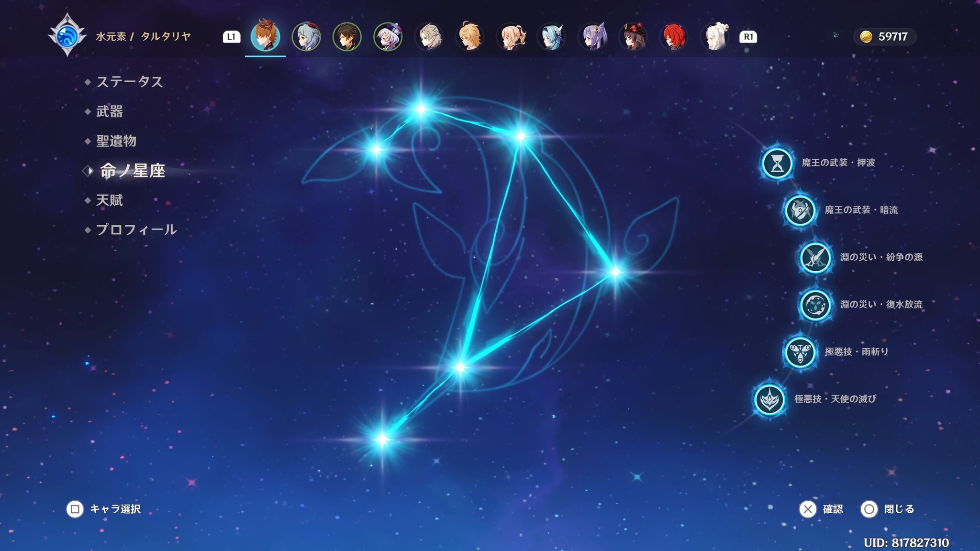Switch to Jean's character portrait
Viewport: 980px width, 551px height.
pos(511,36)
